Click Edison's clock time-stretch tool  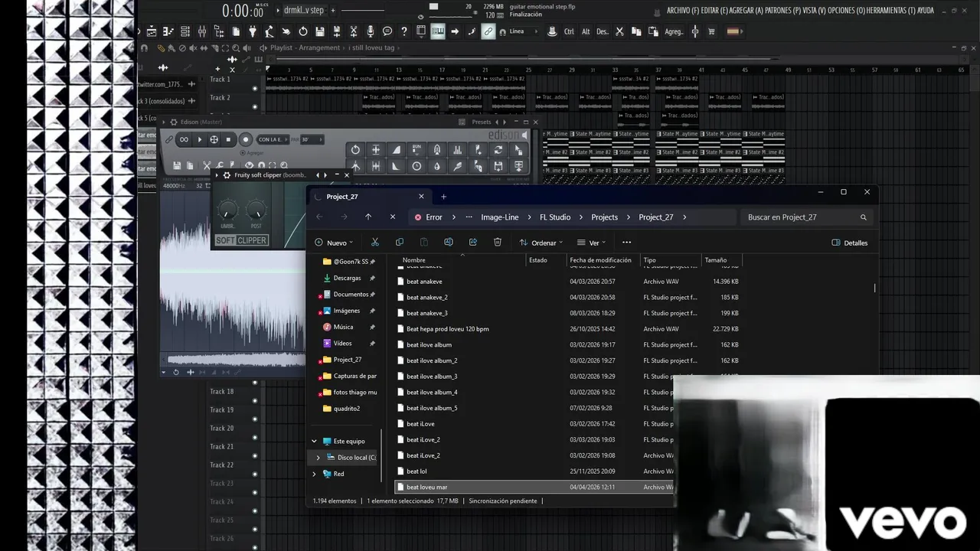tap(416, 166)
